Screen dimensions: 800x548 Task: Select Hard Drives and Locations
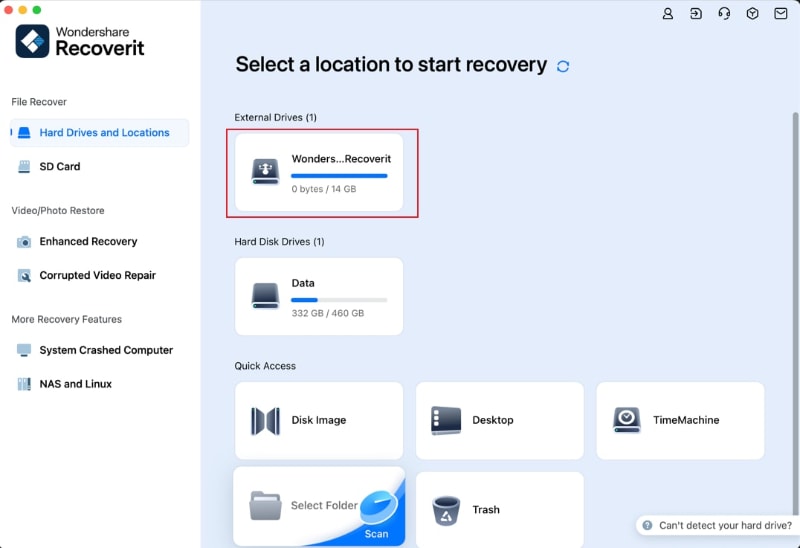point(99,133)
